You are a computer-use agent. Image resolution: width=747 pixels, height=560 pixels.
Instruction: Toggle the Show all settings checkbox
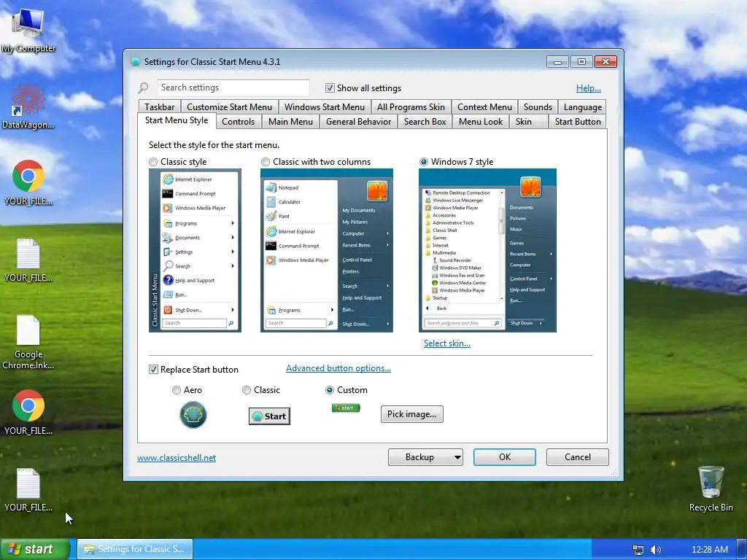tap(330, 87)
